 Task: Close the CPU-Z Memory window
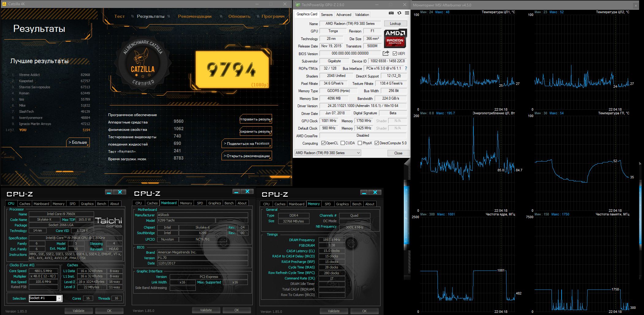pos(375,192)
